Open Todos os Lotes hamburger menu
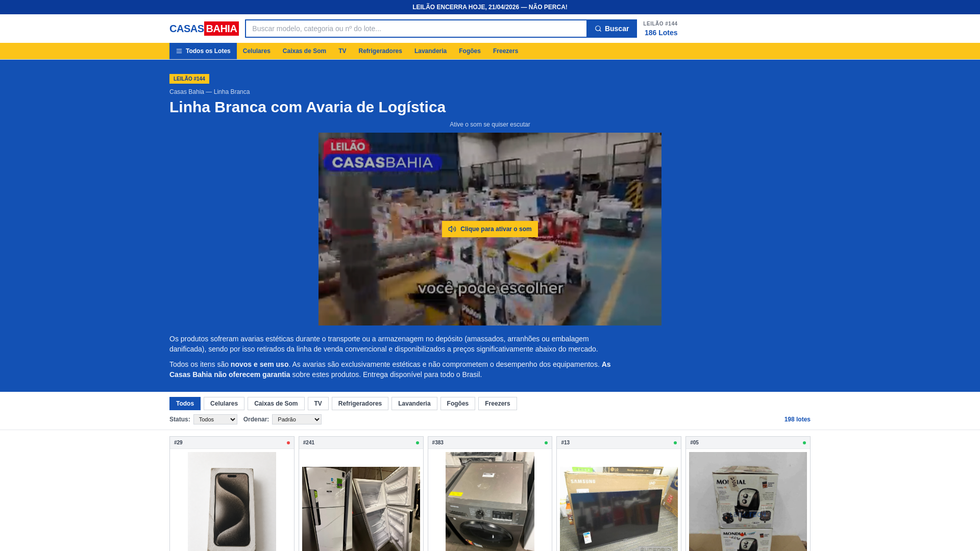The width and height of the screenshot is (980, 551). coord(203,51)
